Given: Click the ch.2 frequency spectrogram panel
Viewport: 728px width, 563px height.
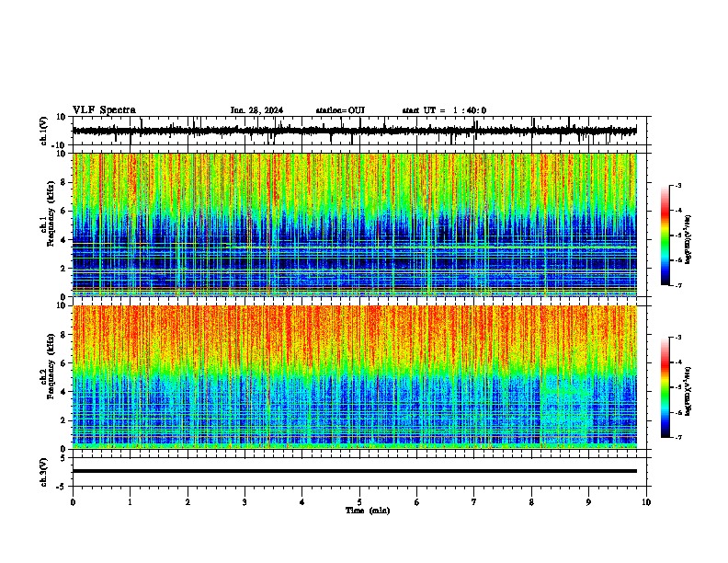Looking at the screenshot, I should tap(355, 377).
